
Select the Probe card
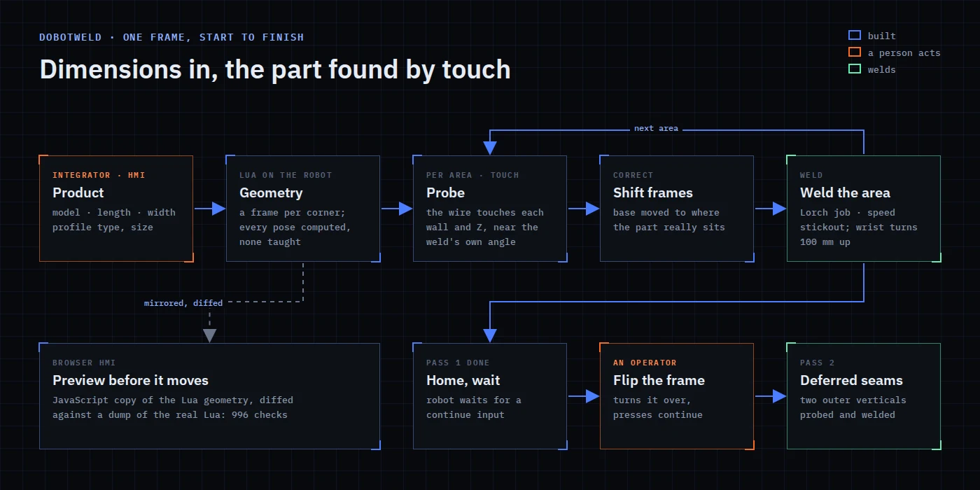point(490,209)
